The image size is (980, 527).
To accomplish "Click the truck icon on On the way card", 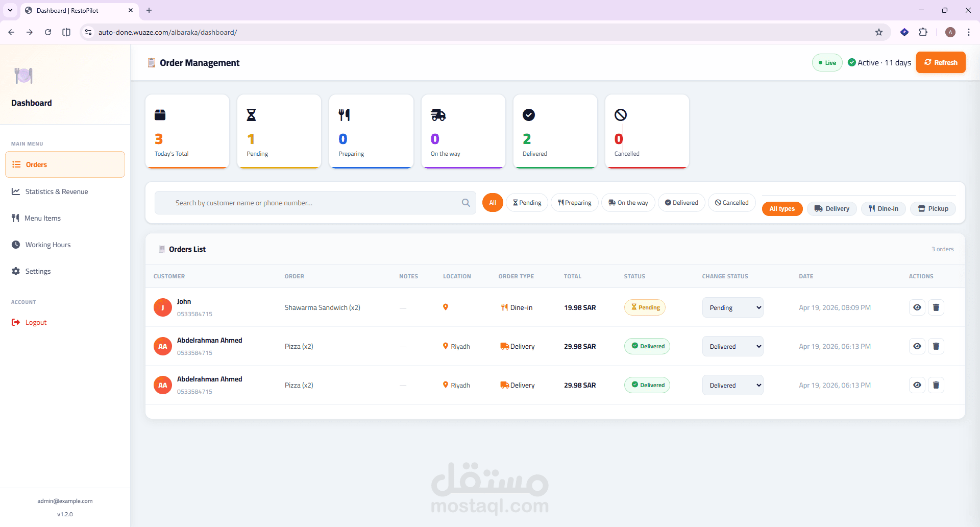I will (x=438, y=115).
